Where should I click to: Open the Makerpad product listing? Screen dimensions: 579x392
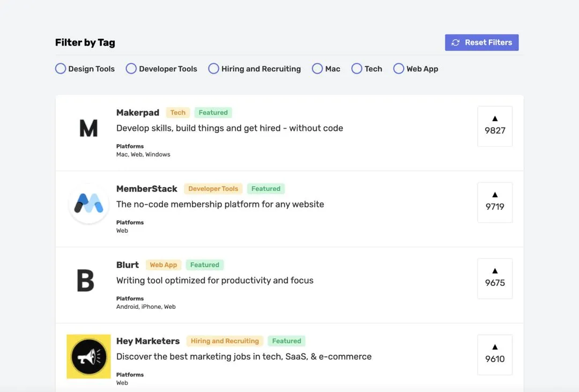(x=138, y=113)
